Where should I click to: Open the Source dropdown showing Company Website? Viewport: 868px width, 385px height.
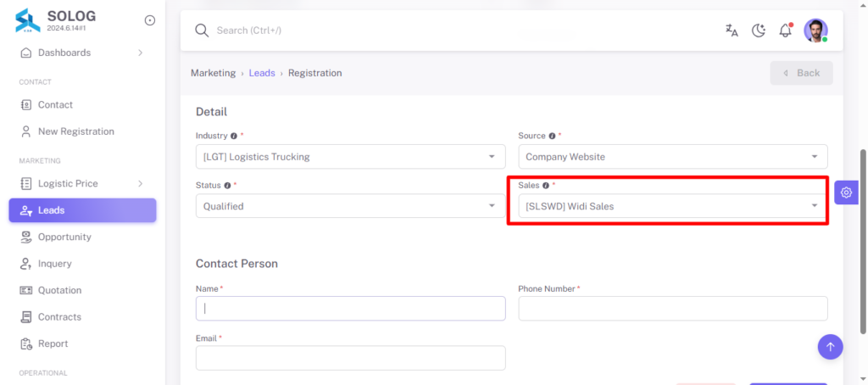(x=672, y=157)
